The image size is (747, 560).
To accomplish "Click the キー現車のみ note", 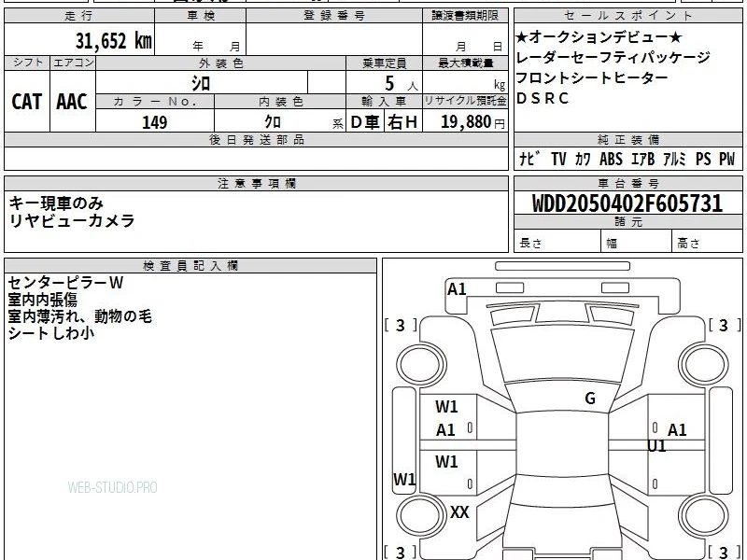I will (x=56, y=203).
